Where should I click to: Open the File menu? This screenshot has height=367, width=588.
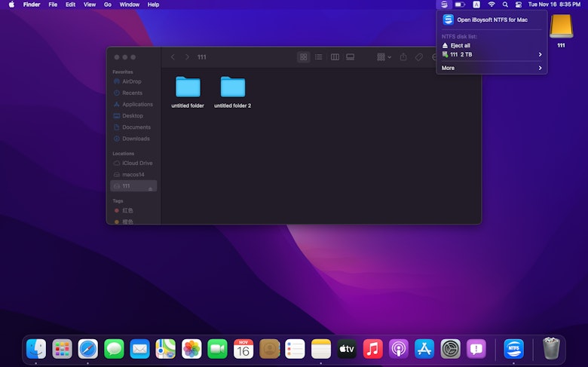(x=53, y=5)
